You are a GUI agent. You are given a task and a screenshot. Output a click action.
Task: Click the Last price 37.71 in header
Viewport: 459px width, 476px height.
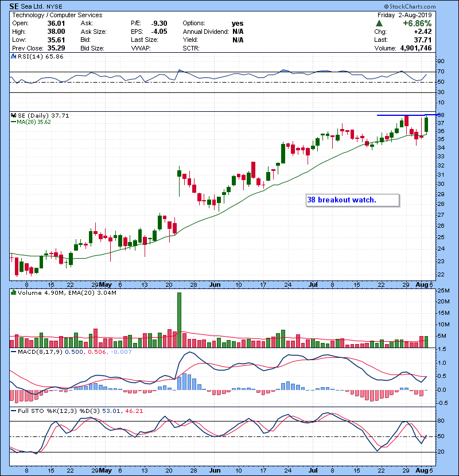point(422,40)
